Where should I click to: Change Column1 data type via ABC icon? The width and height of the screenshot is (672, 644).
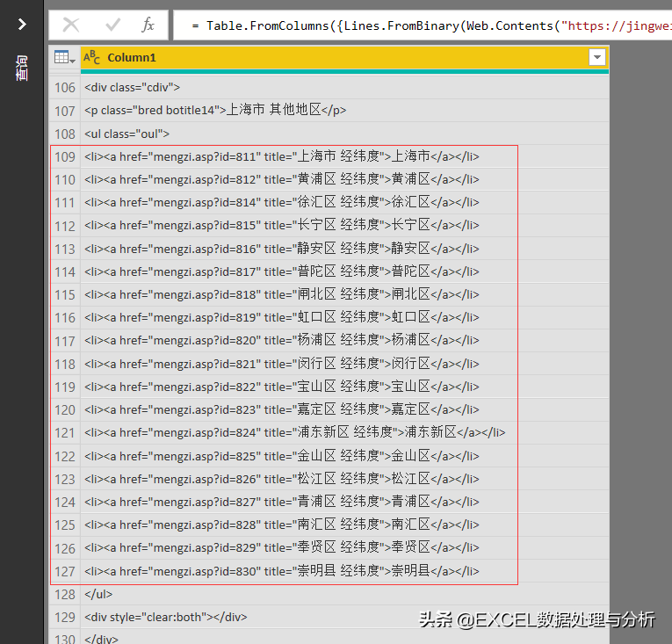pos(91,57)
